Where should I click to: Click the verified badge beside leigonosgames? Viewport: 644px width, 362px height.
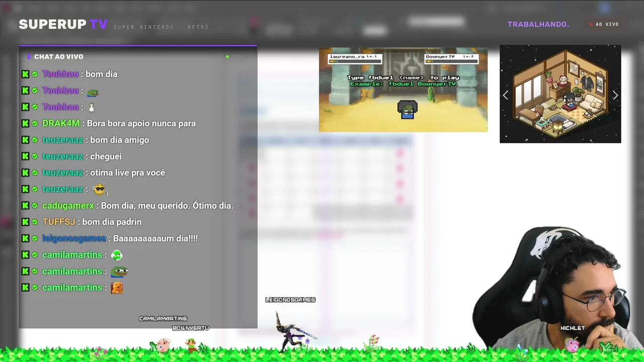(x=35, y=238)
